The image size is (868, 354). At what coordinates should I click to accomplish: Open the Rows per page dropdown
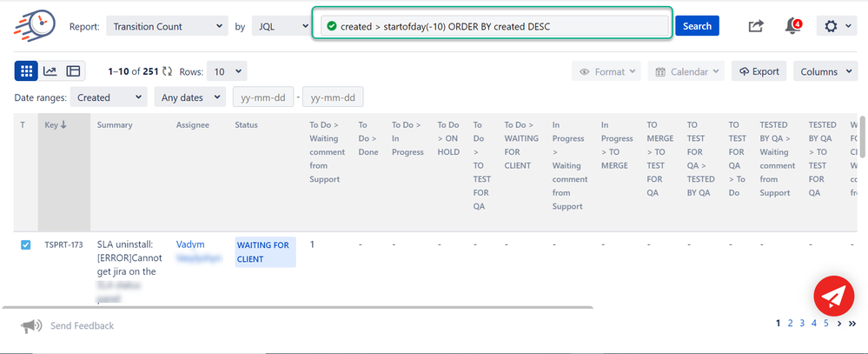pos(227,71)
